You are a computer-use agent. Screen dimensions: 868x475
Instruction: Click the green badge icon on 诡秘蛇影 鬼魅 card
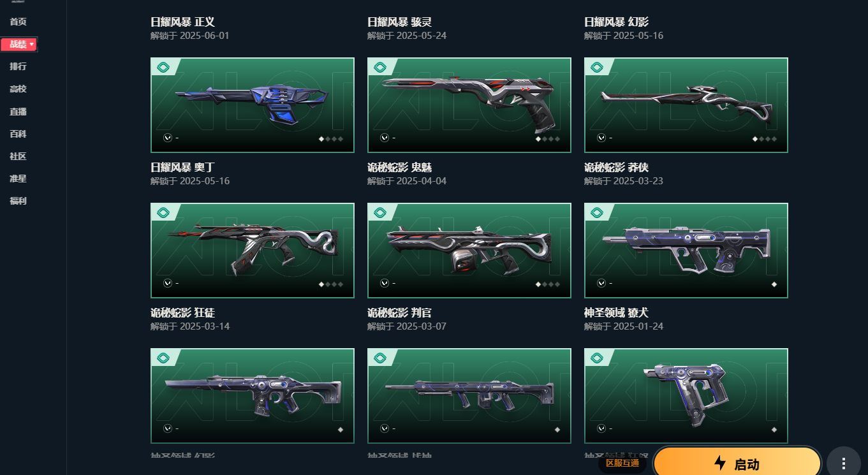(380, 213)
